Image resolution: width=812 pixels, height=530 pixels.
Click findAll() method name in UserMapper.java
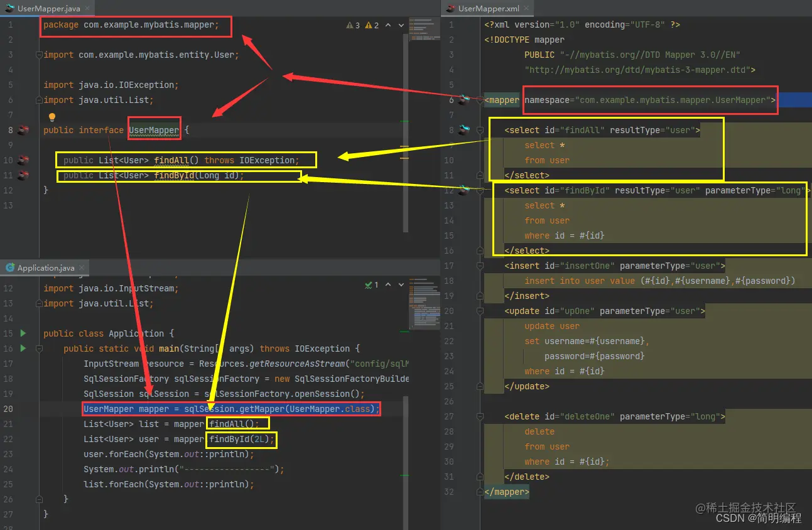171,160
